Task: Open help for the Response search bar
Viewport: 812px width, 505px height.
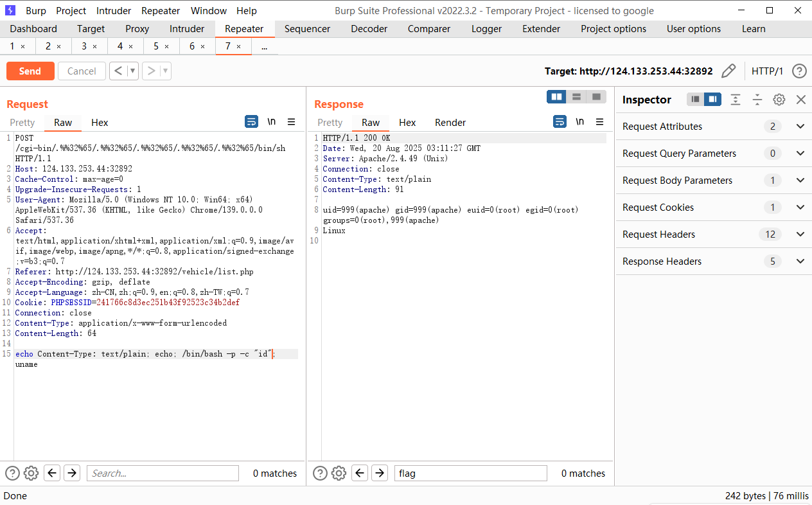Action: [320, 474]
